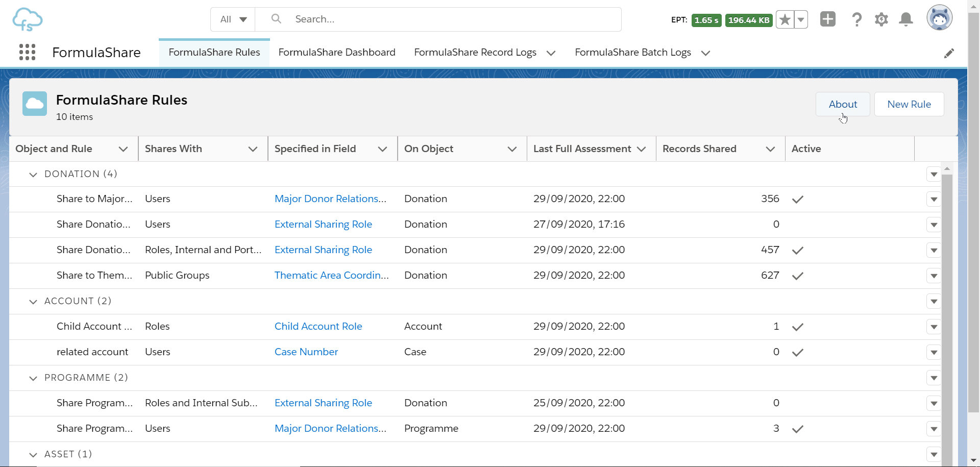This screenshot has width=980, height=467.
Task: Click the New Rule button
Action: (x=909, y=104)
